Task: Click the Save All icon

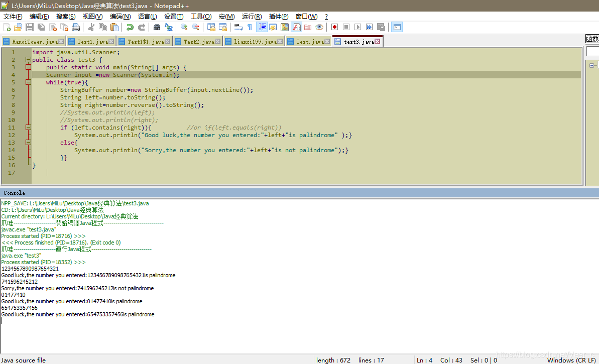Action: click(x=41, y=27)
